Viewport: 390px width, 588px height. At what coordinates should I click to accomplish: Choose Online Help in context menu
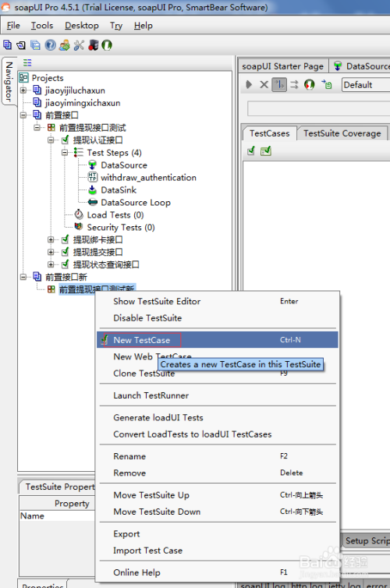(217, 572)
